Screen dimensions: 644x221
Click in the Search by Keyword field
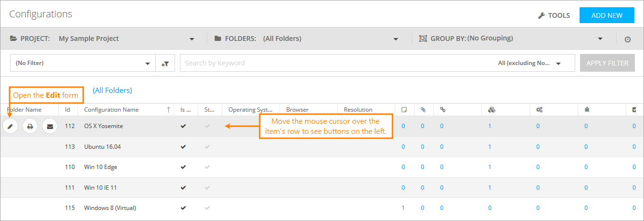(337, 63)
